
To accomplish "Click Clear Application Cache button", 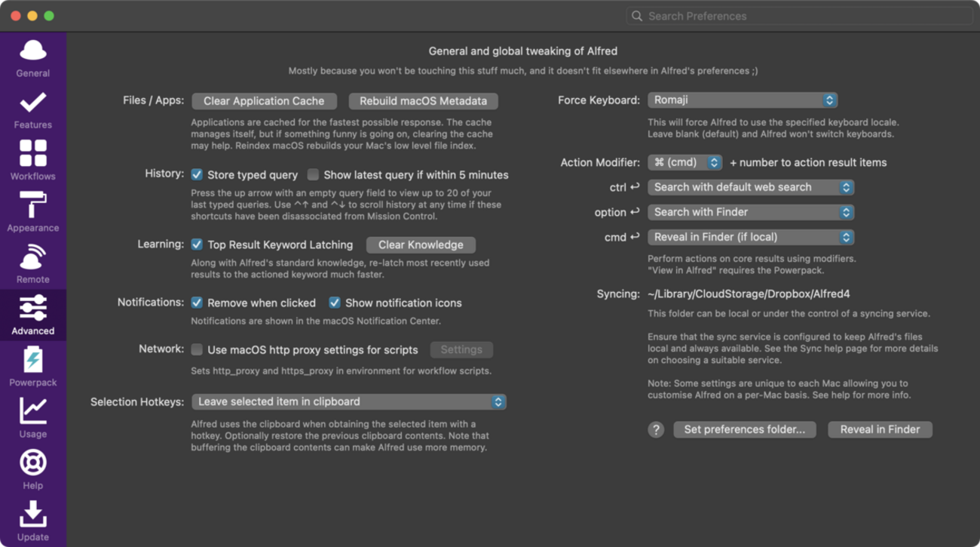I will point(264,100).
